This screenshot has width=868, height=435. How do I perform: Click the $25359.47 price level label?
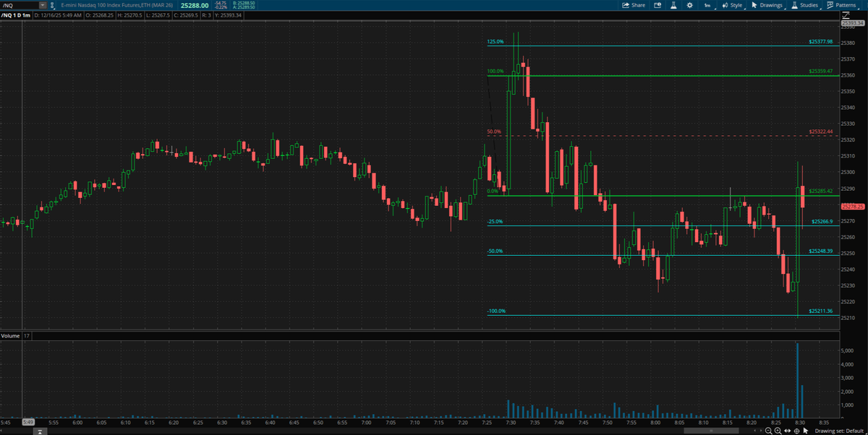pos(821,72)
